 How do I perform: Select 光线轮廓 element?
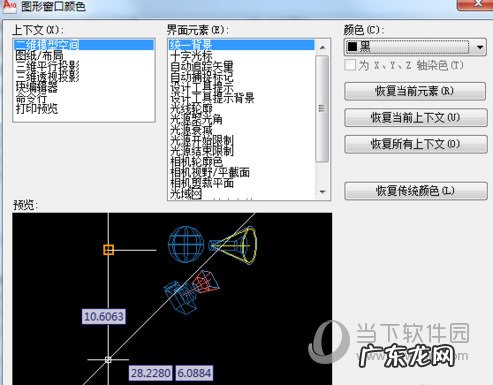point(241,109)
